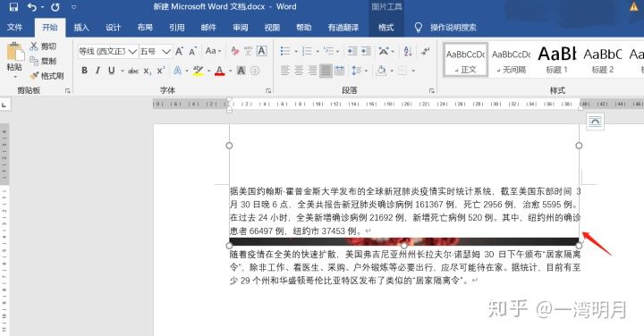644x336 pixels.
Task: Click the sort A-Z icon
Action: [x=408, y=51]
